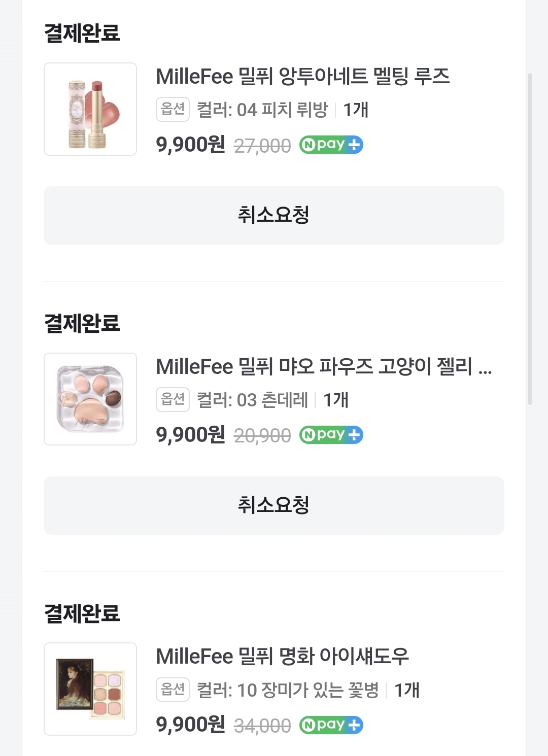The image size is (548, 756).
Task: Click the Npay plus badge beside 34,000
Action: coord(331,725)
